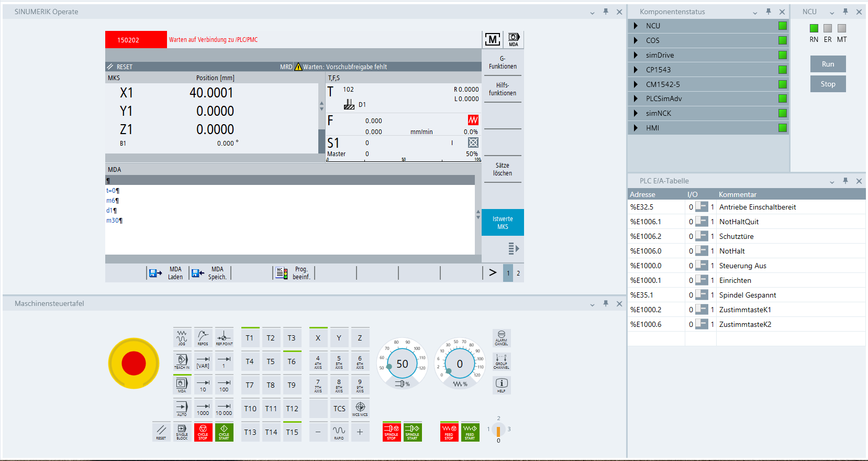This screenshot has height=461, width=868.
Task: Click the NCU Run button
Action: click(828, 64)
